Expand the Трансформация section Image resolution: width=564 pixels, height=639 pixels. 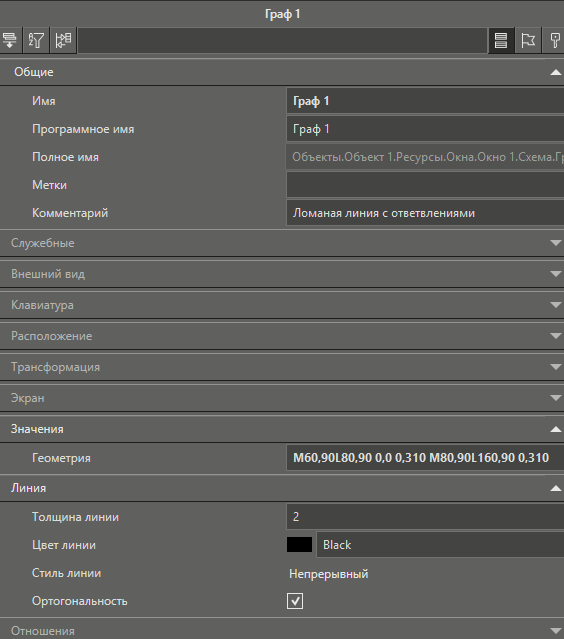click(555, 367)
